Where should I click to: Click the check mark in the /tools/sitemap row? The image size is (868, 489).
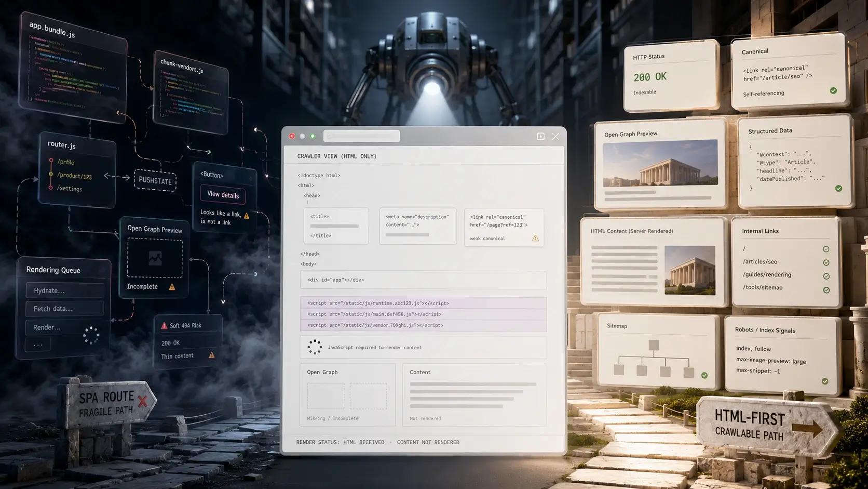[x=826, y=290]
